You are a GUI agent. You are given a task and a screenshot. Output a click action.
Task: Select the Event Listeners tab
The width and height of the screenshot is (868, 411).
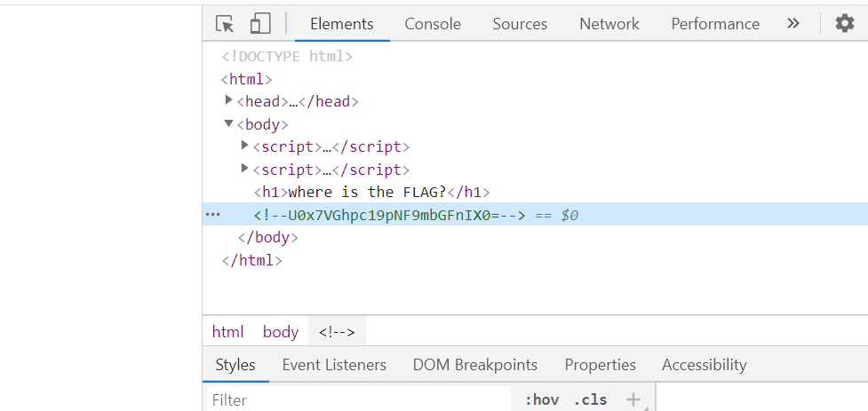coord(334,365)
